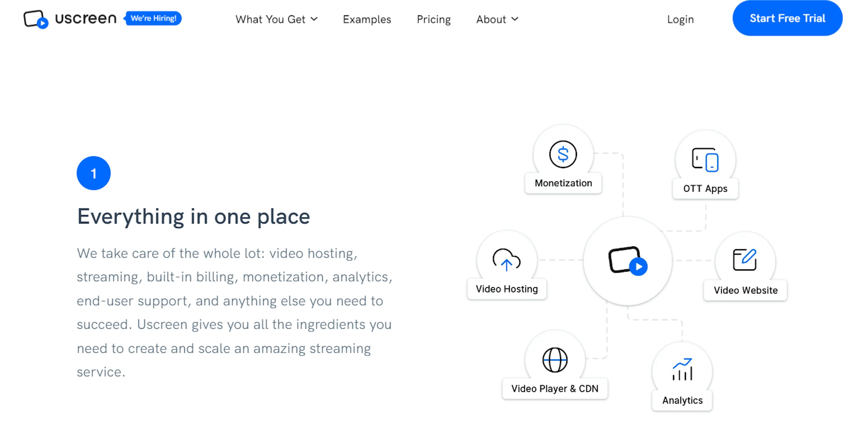
Task: Click the Start Free Trial button
Action: [787, 18]
